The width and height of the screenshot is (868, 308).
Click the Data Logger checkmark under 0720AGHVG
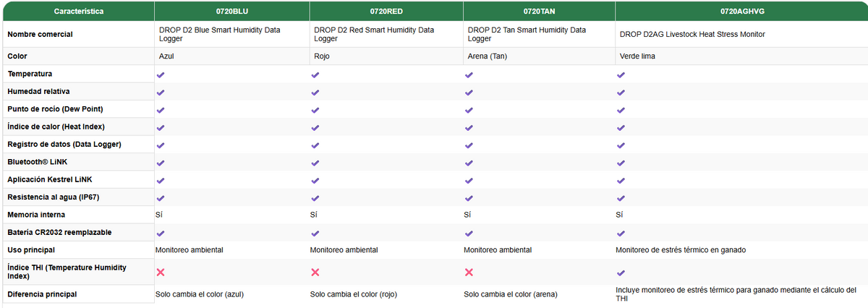tap(621, 145)
